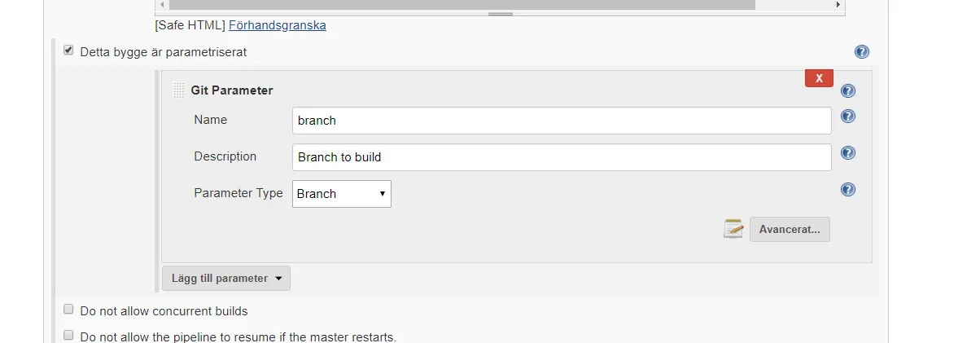The height and width of the screenshot is (343, 980).
Task: Enable 'Do not allow concurrent builds'
Action: 68,310
